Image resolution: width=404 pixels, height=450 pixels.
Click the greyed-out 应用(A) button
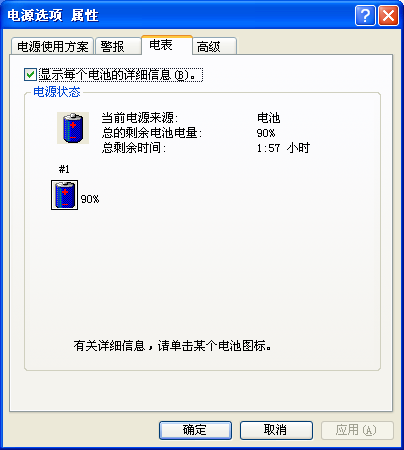[357, 430]
